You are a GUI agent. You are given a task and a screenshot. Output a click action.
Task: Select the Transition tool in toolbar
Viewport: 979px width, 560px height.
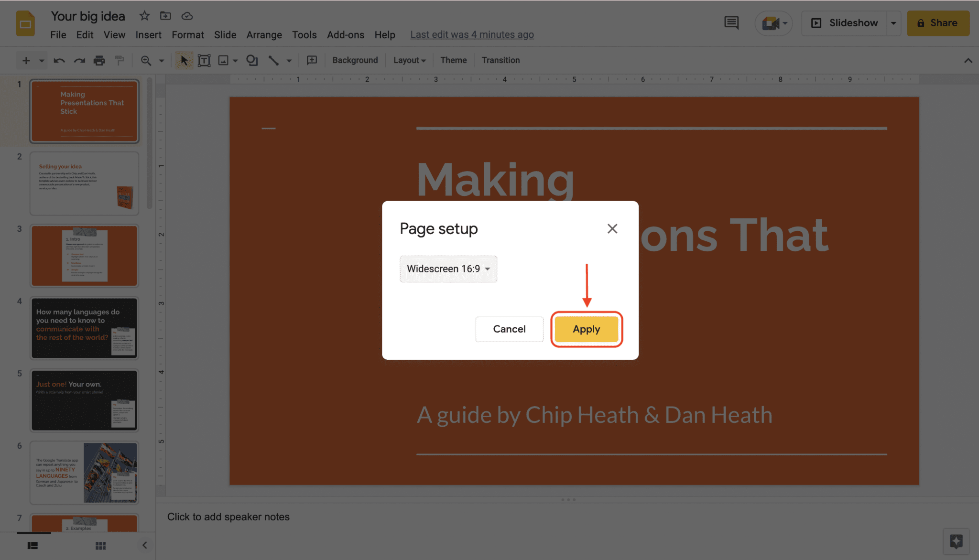(x=501, y=60)
